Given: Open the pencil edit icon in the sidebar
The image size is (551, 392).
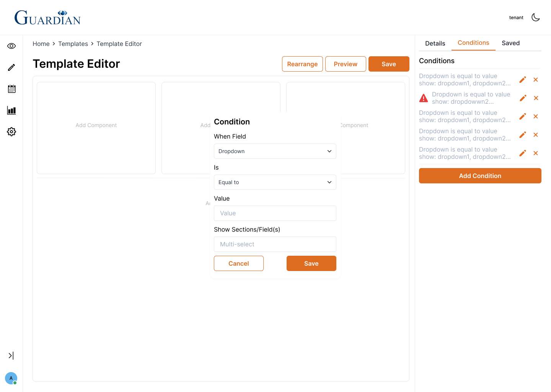Looking at the screenshot, I should 11,67.
